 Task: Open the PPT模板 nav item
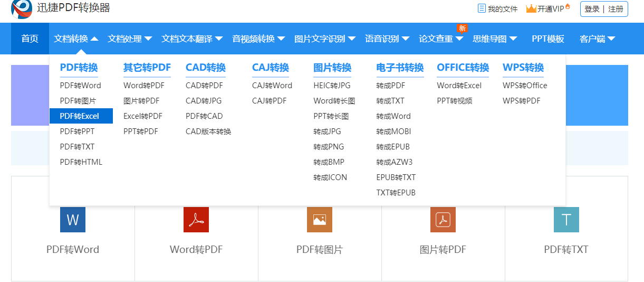(x=548, y=39)
